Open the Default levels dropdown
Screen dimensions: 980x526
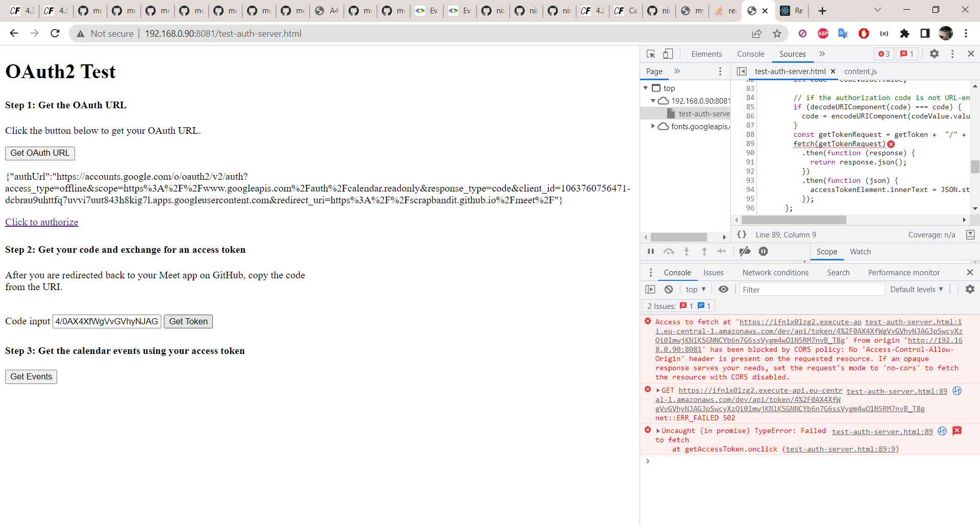click(917, 290)
